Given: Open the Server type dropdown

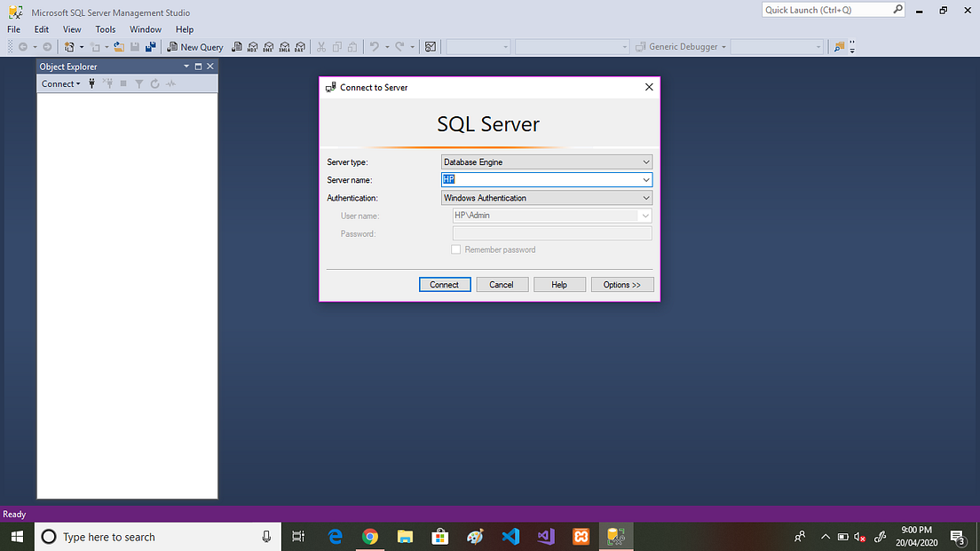Looking at the screenshot, I should tap(646, 161).
